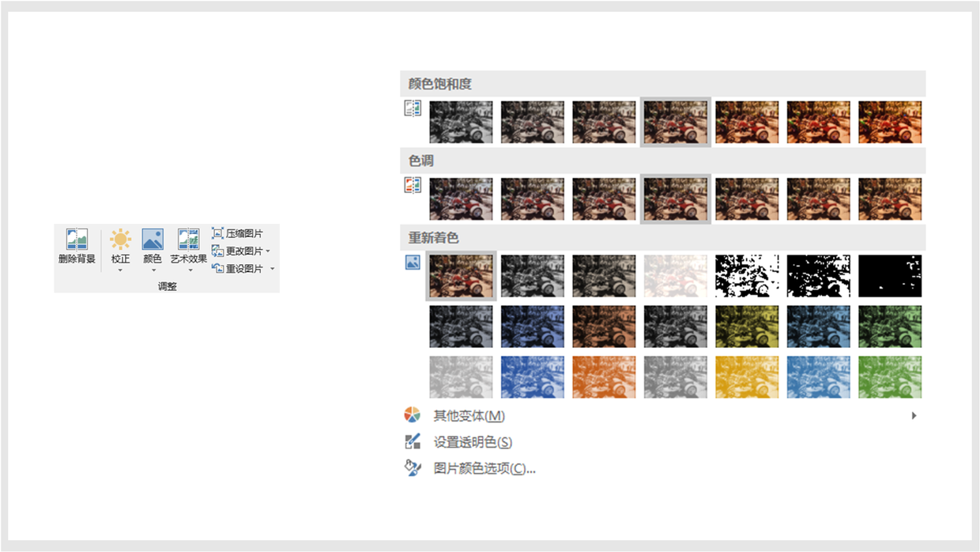The image size is (980, 552).
Task: Select the warmest color tone thumbnail in 色调
Action: [890, 198]
